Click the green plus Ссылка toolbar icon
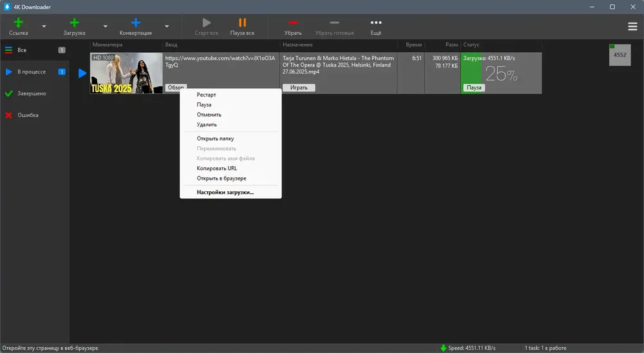Screen dimensions: 644x353 (x=19, y=23)
